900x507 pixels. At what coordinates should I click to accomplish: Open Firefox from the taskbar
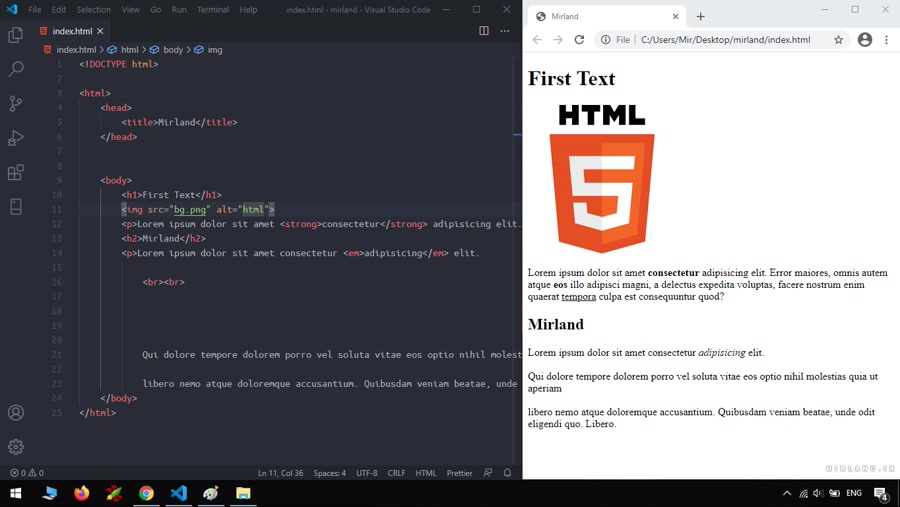point(82,493)
